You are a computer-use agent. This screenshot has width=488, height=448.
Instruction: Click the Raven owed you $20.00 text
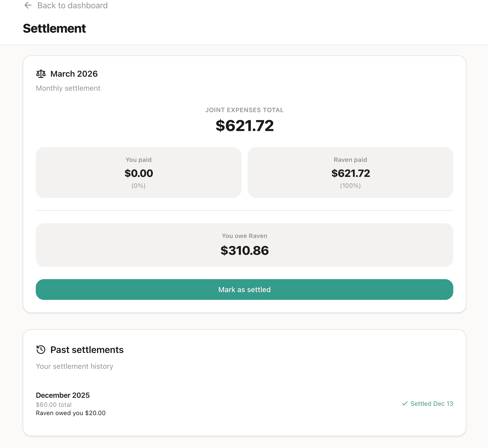[x=70, y=413]
